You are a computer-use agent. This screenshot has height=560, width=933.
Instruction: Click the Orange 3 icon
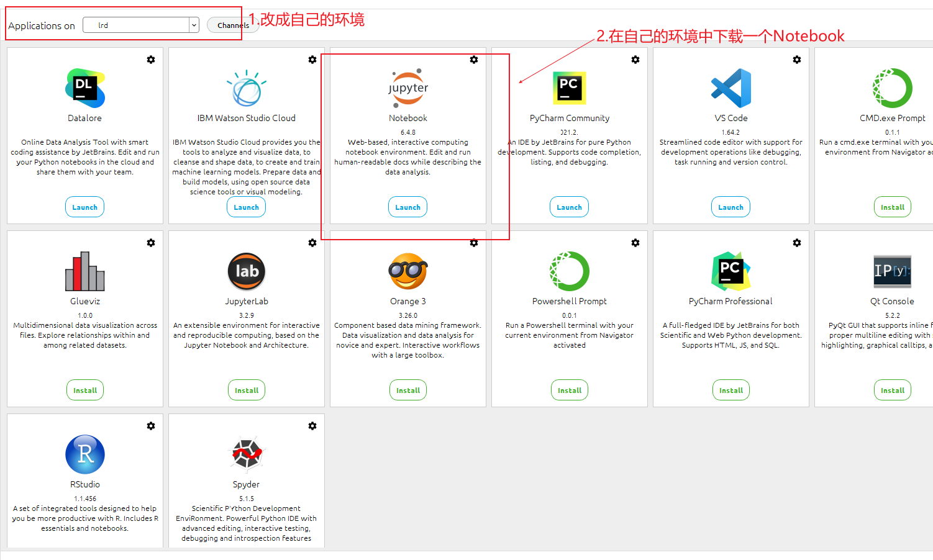(x=408, y=271)
